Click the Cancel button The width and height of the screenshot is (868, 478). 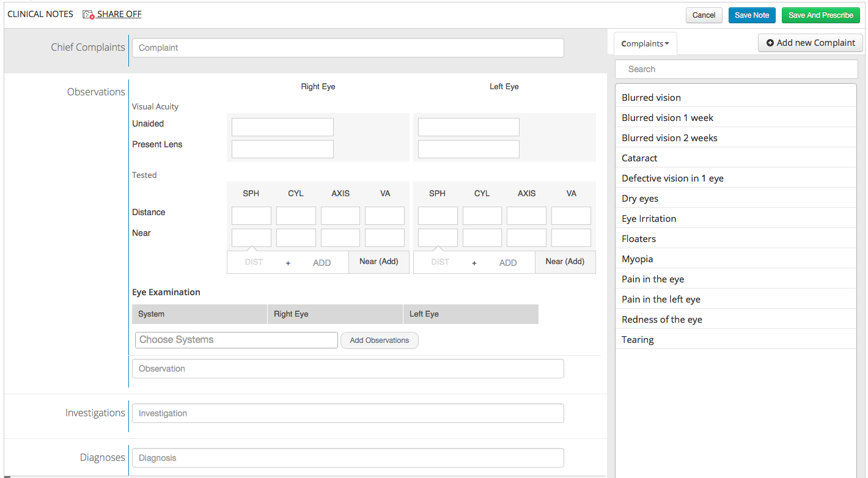coord(704,15)
